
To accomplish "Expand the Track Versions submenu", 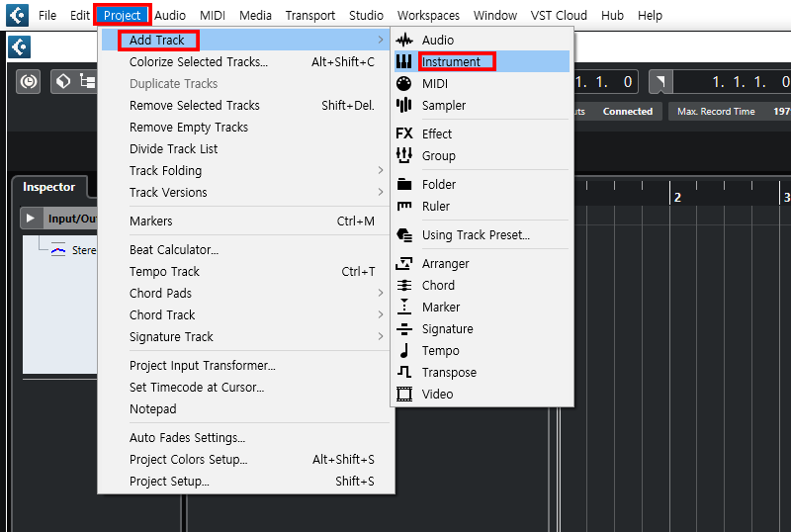I will [381, 192].
